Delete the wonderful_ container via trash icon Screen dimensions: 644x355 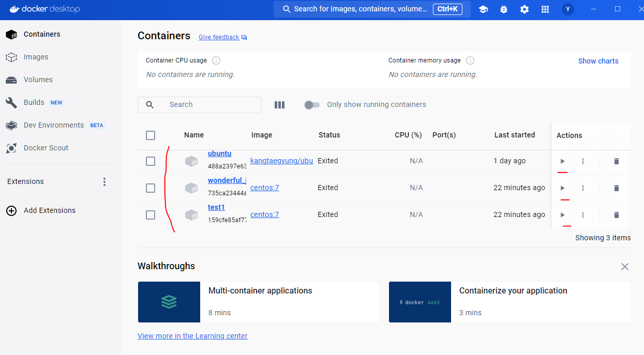(616, 188)
